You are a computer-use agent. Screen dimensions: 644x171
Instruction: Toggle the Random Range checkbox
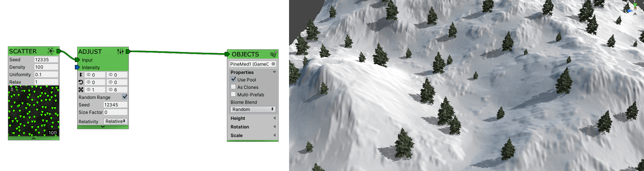(125, 97)
